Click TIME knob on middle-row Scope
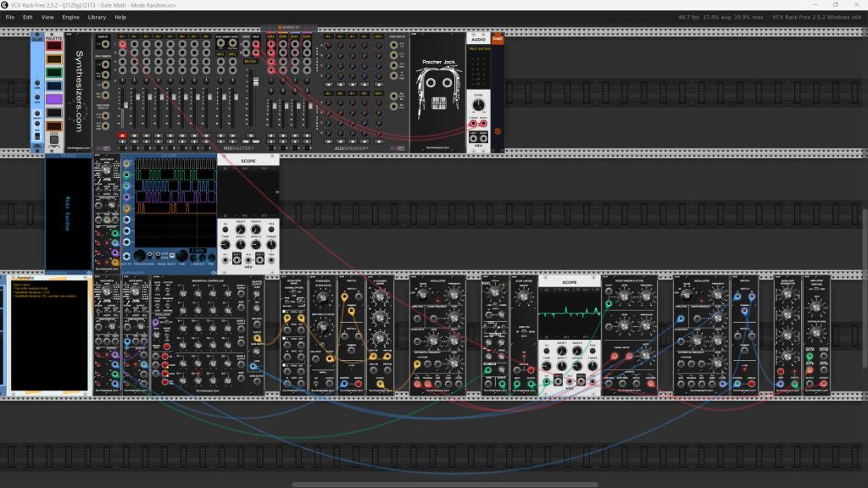This screenshot has width=868, height=488. (x=225, y=245)
